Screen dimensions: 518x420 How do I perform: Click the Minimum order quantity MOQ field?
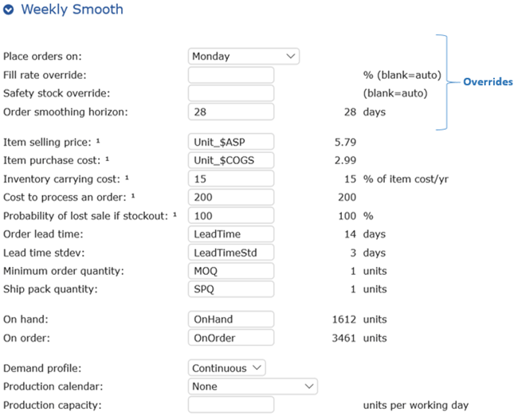click(231, 271)
